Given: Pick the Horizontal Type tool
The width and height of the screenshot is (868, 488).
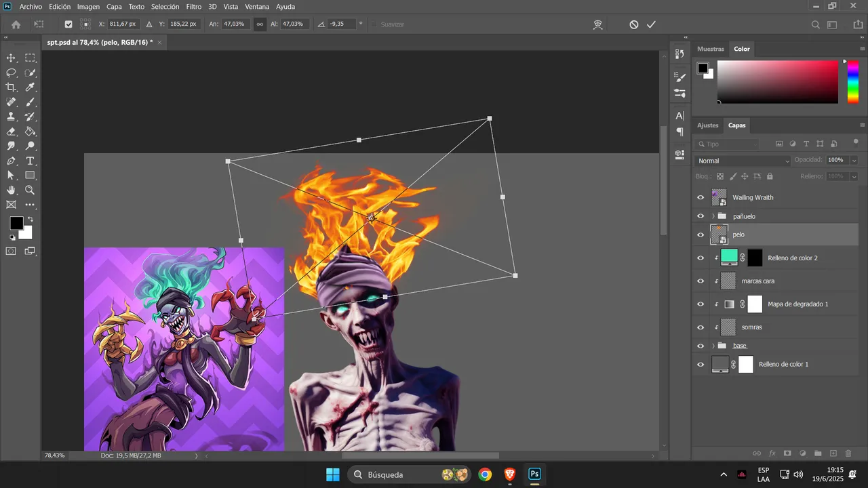Looking at the screenshot, I should 31,161.
